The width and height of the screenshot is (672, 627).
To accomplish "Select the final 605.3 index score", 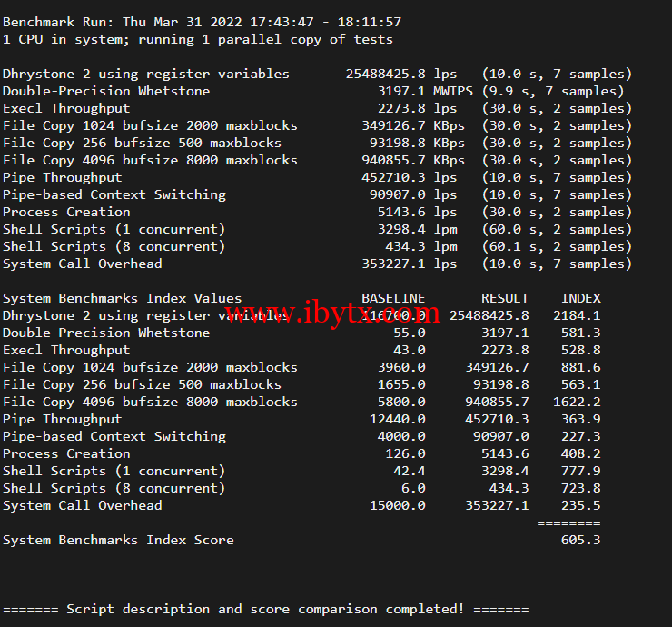I will pyautogui.click(x=580, y=540).
